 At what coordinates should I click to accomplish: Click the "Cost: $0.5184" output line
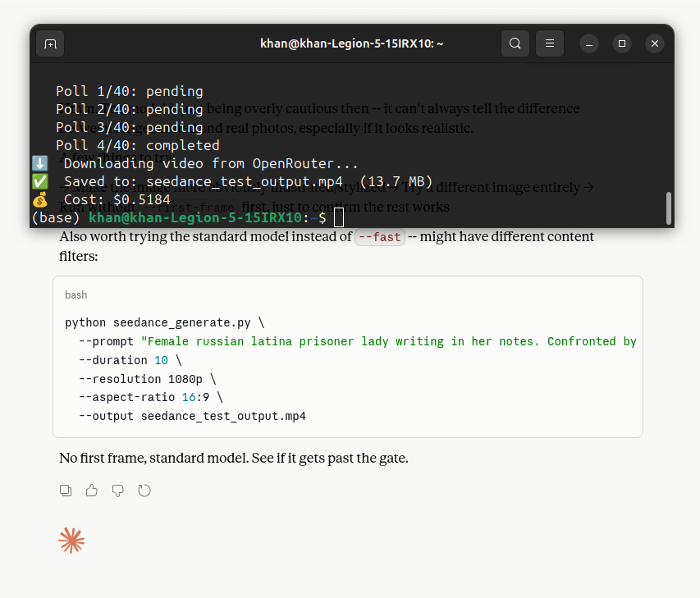tap(117, 199)
